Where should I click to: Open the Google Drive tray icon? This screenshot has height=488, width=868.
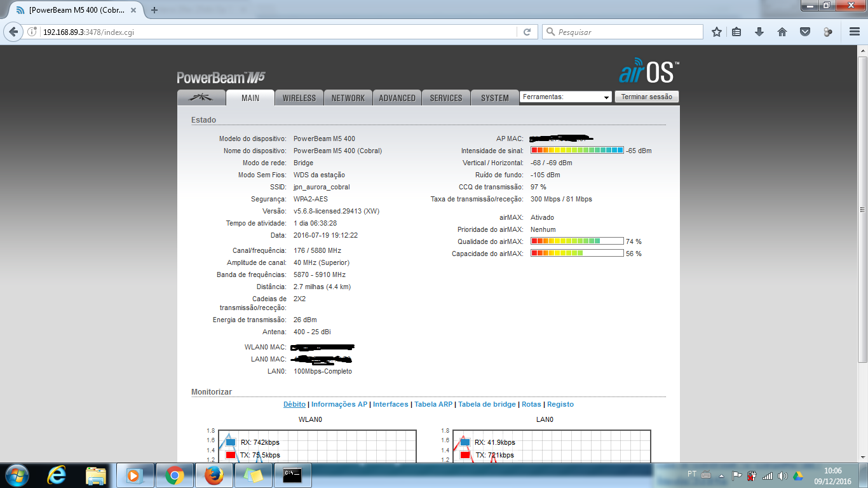[x=798, y=475]
